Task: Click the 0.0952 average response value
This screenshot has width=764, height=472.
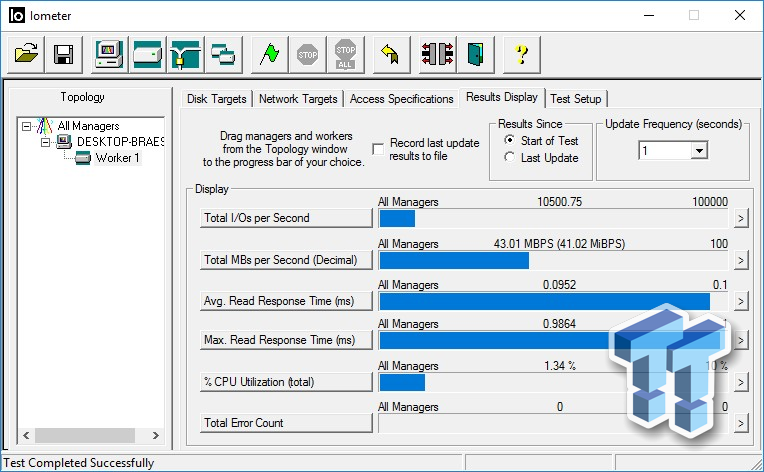Action: (559, 284)
